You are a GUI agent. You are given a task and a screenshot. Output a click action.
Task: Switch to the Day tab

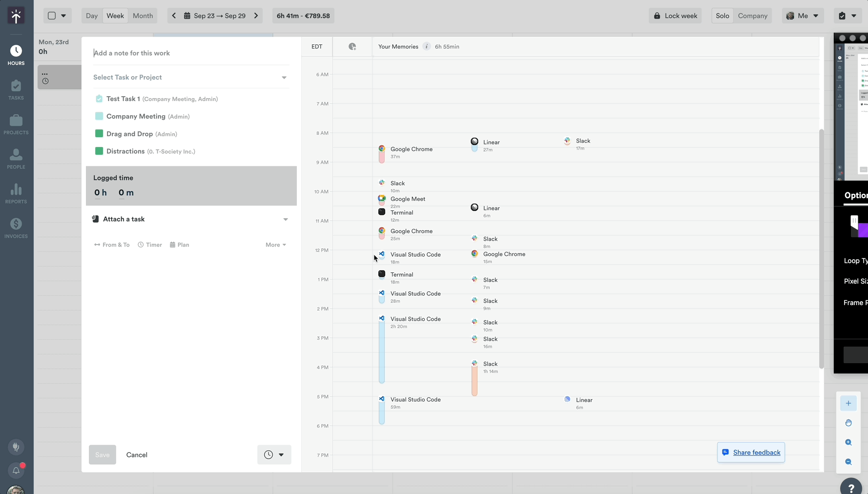click(91, 16)
